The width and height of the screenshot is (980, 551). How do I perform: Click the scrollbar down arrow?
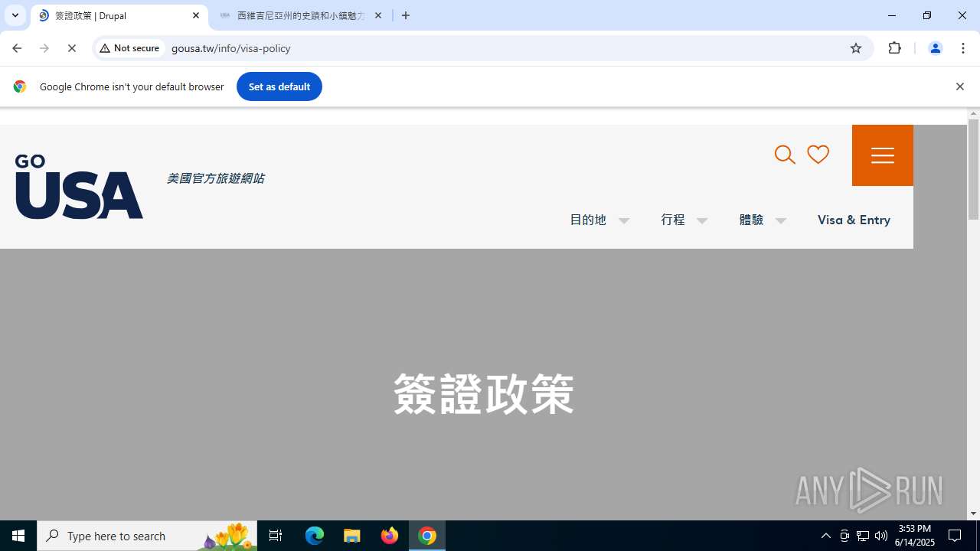point(974,514)
